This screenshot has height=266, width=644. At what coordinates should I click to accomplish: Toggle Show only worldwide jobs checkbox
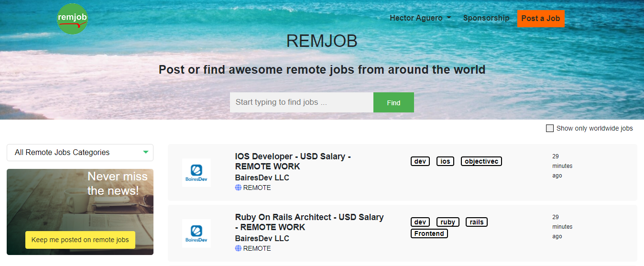click(550, 128)
